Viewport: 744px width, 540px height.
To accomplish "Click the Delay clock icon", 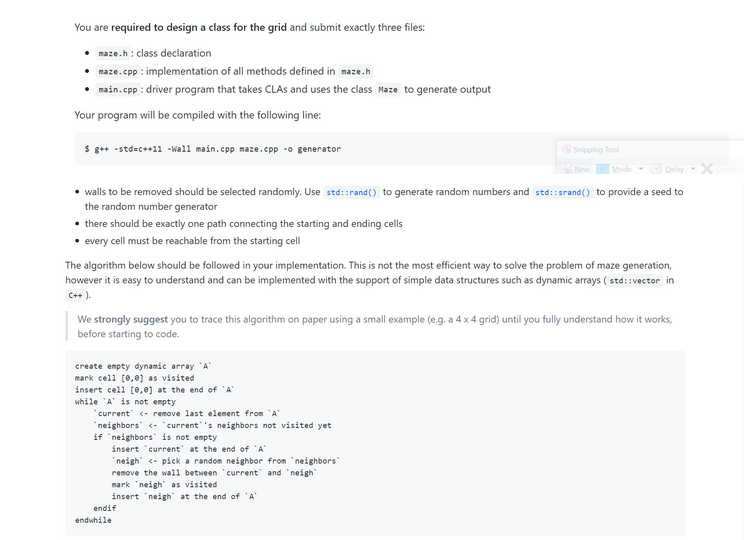I will [656, 169].
